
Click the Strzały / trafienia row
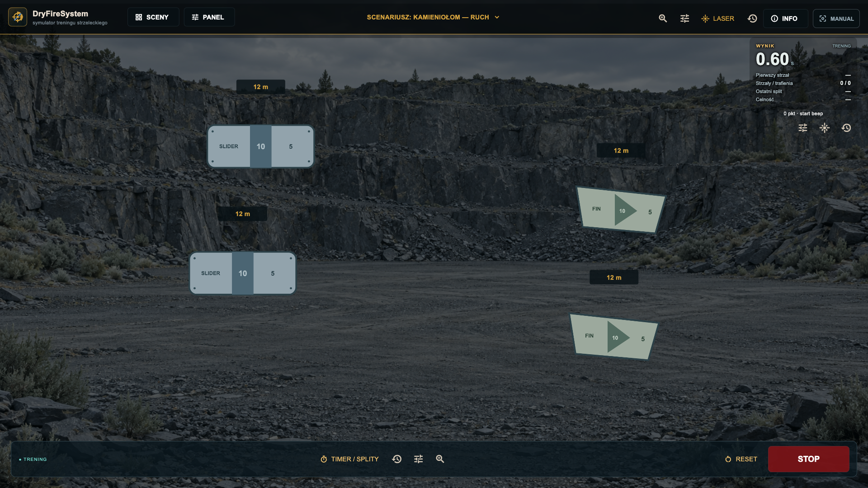pyautogui.click(x=803, y=83)
